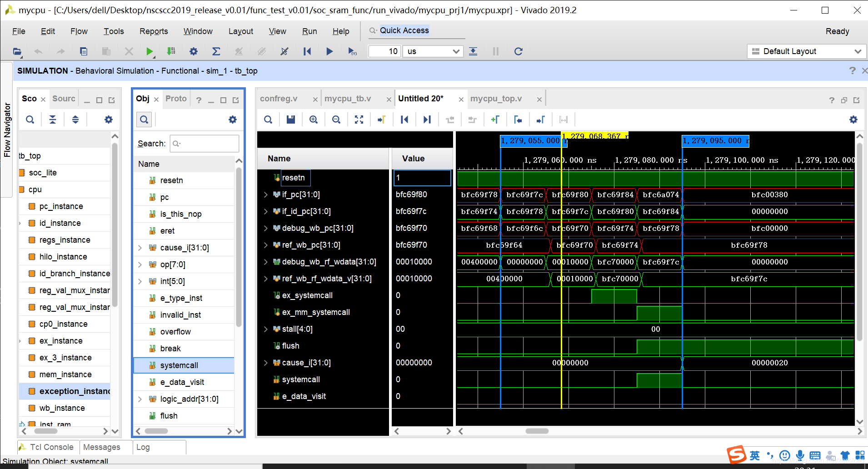
Task: Click the Restart simulation icon
Action: (x=307, y=51)
